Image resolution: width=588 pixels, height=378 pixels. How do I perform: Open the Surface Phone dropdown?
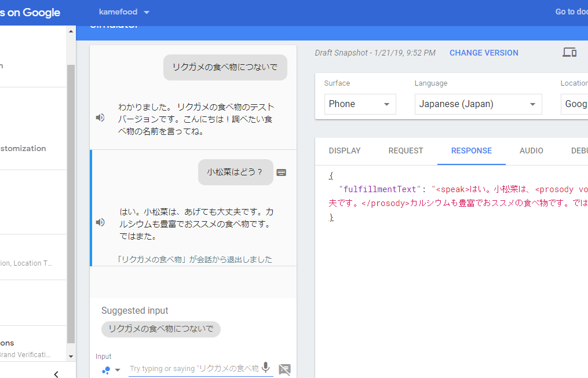tap(360, 104)
